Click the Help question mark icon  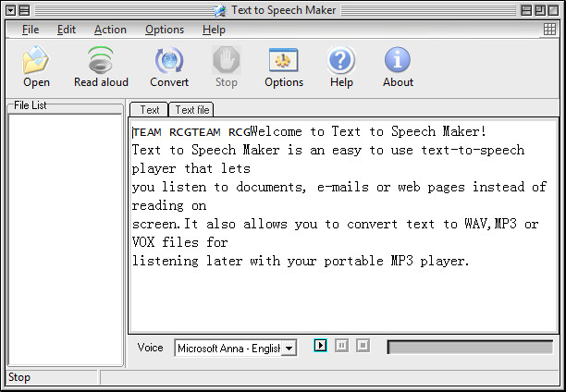(x=340, y=60)
